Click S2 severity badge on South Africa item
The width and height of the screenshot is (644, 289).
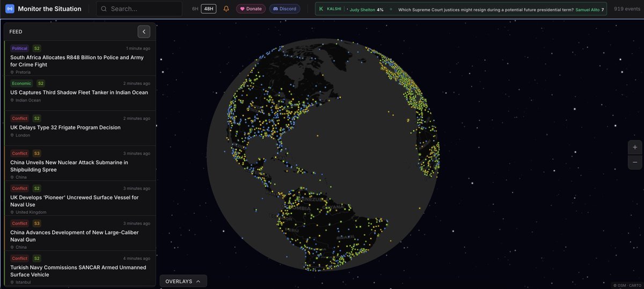(37, 48)
